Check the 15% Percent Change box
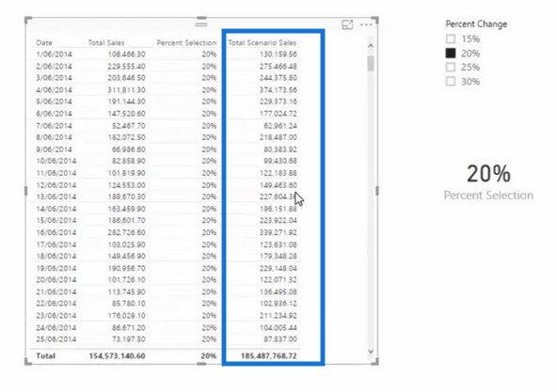The image size is (557, 392). (x=451, y=39)
